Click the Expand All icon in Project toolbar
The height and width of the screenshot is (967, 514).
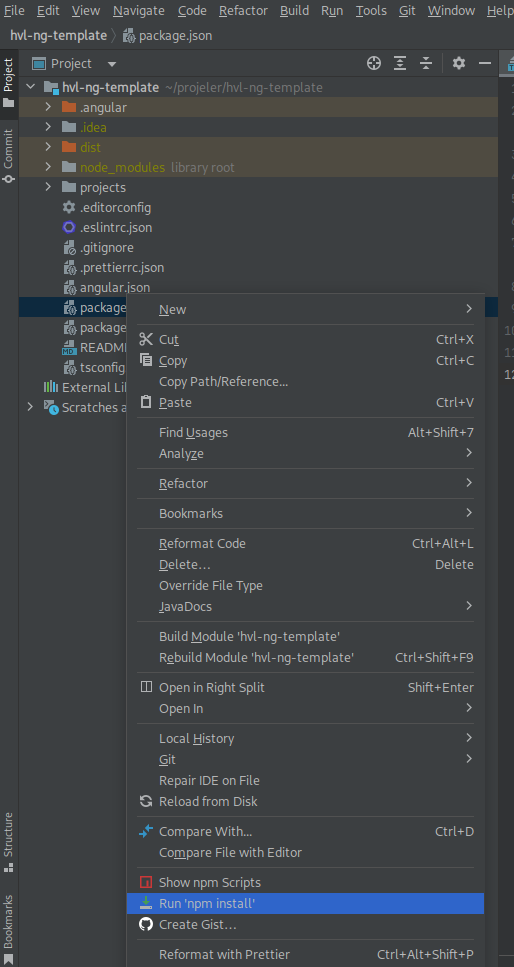[x=400, y=63]
